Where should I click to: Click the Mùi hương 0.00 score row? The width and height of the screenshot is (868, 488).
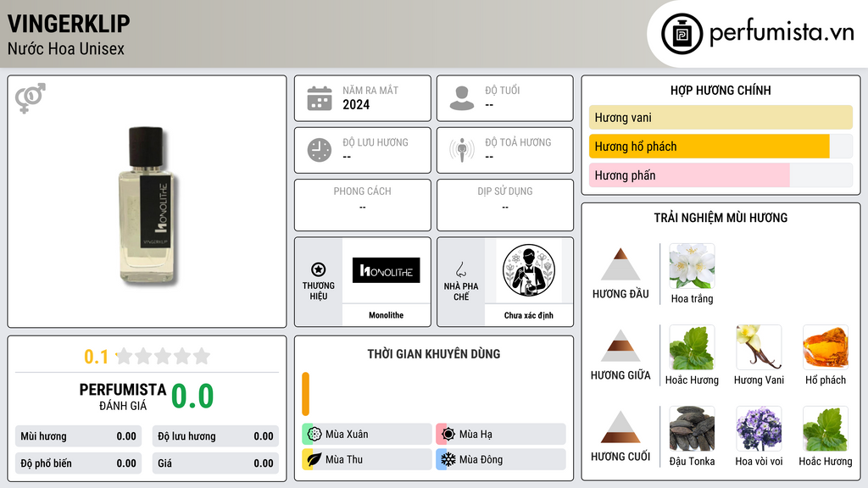click(78, 436)
